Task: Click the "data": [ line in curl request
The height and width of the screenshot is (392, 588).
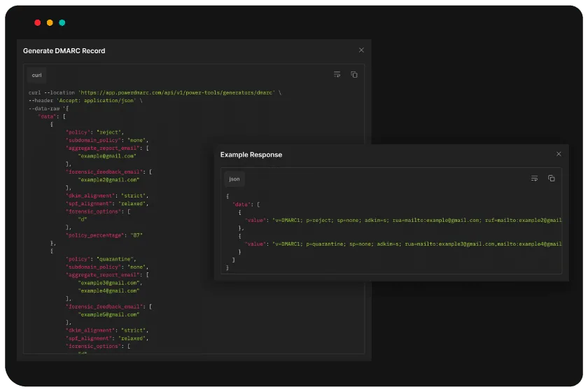Action: tap(52, 116)
